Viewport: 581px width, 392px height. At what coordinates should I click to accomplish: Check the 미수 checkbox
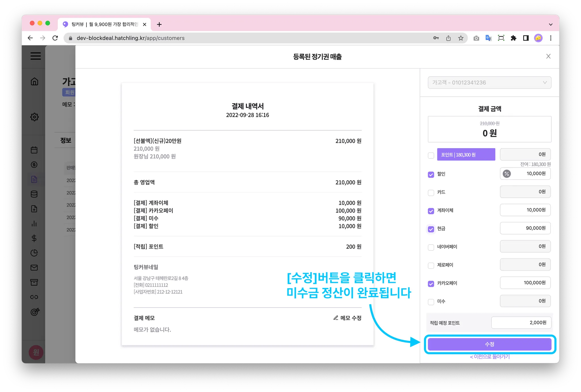point(431,302)
